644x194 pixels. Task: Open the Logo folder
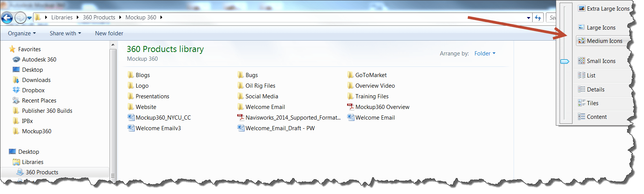tap(138, 85)
